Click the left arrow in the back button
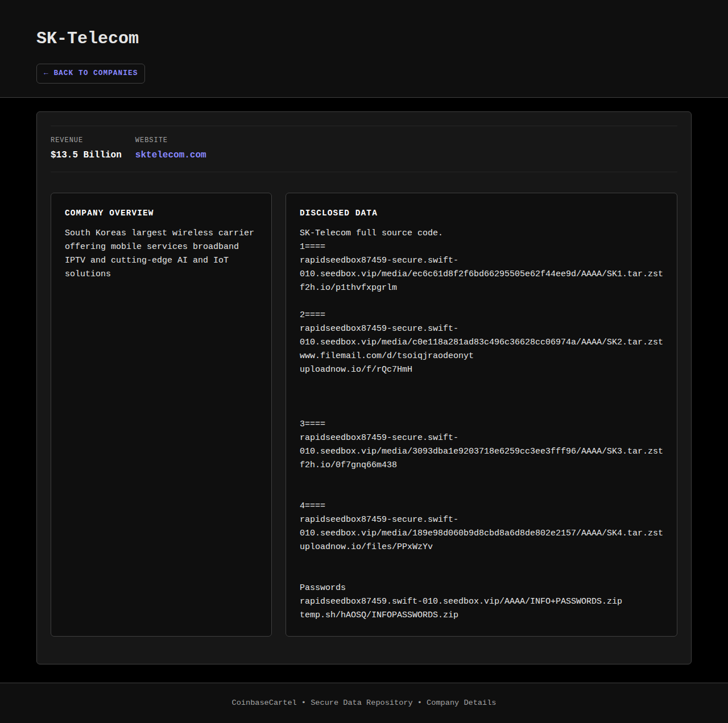Screen dimensions: 728x723 coord(46,73)
